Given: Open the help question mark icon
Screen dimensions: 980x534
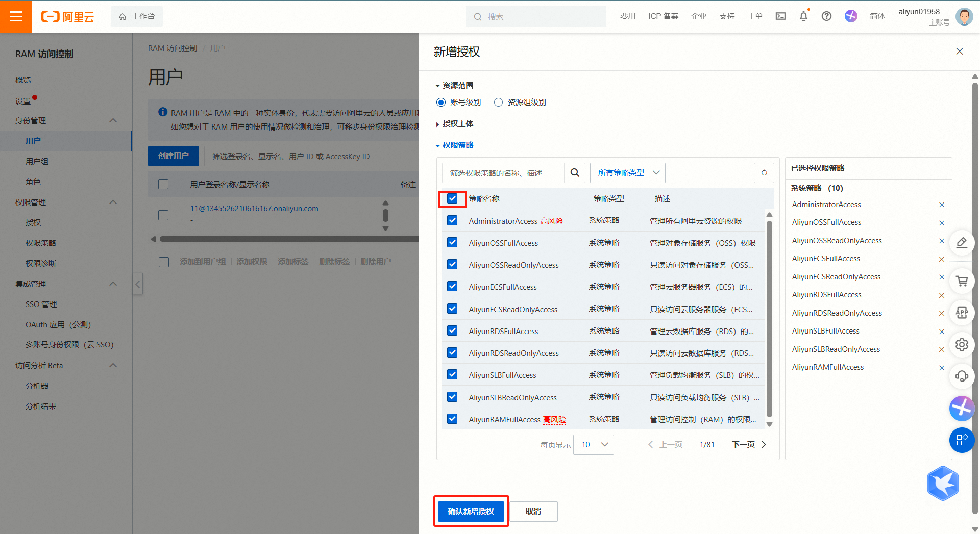Looking at the screenshot, I should coord(826,16).
